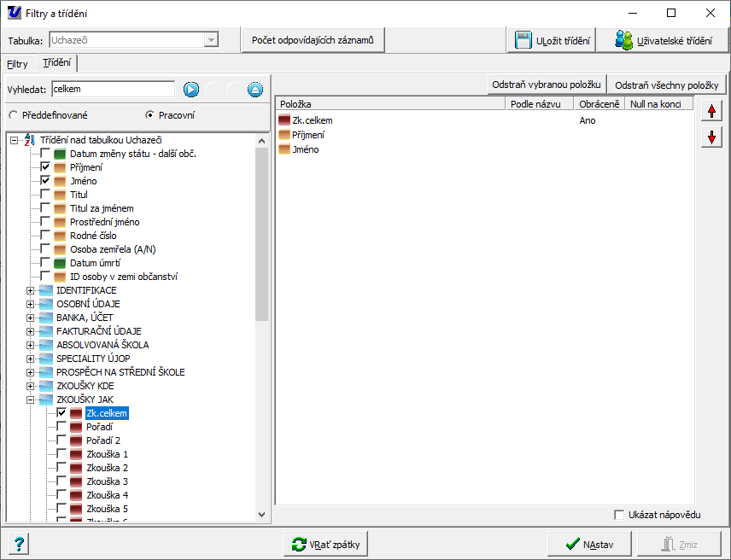The height and width of the screenshot is (560, 731).
Task: Collapse the ZKOUŠKY JAK tree group
Action: click(x=31, y=400)
